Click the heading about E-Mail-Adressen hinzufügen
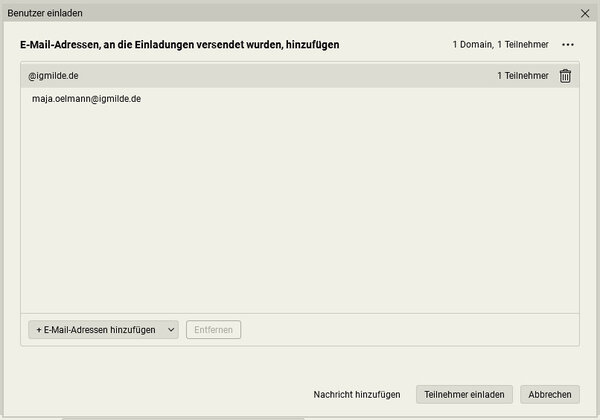The height and width of the screenshot is (420, 600). tap(179, 45)
